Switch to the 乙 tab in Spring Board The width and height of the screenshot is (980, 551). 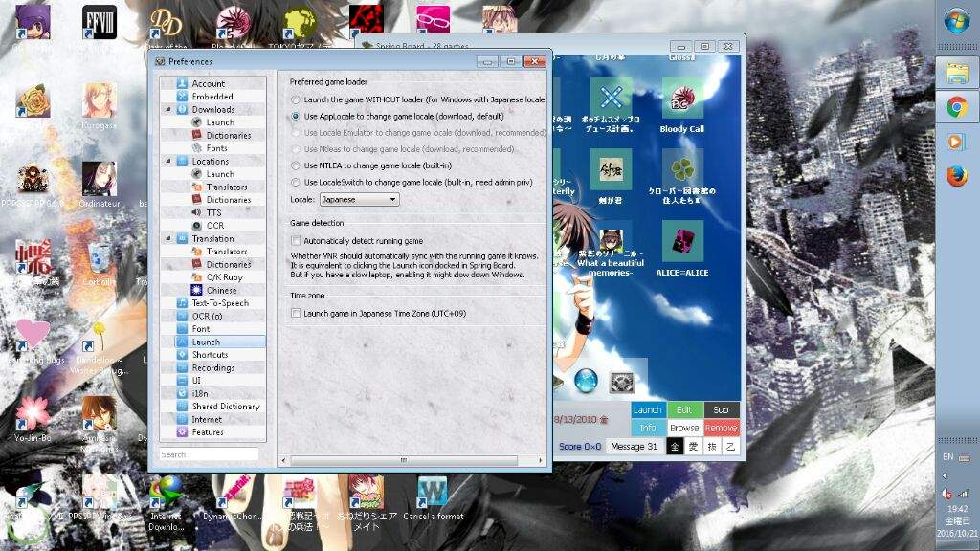coord(730,447)
